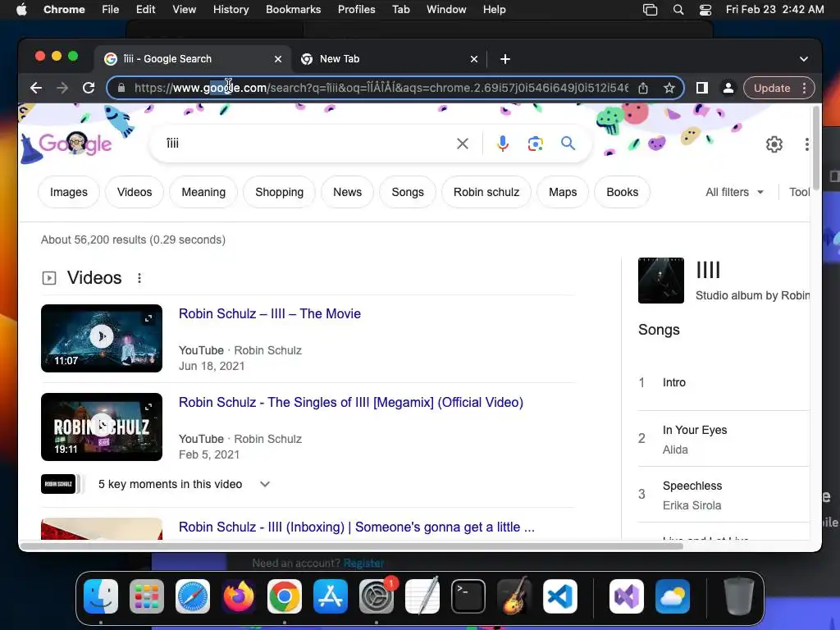Go back with the browser back arrow
The image size is (840, 630).
[36, 88]
